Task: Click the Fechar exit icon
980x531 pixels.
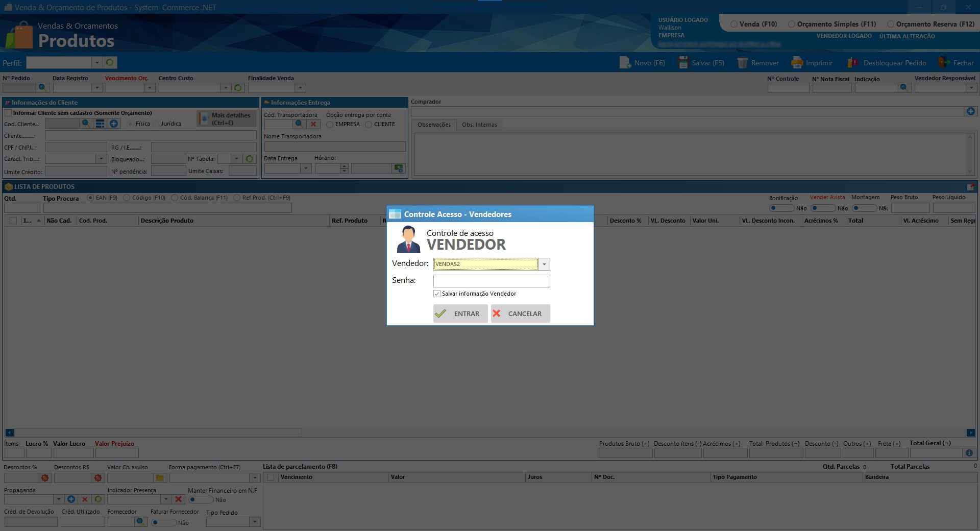Action: point(944,63)
